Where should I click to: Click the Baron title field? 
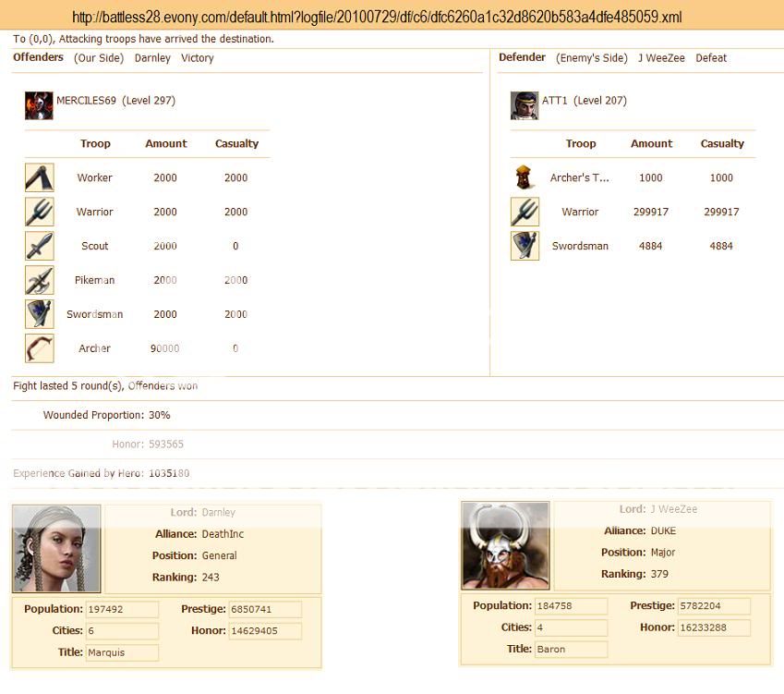click(x=571, y=649)
